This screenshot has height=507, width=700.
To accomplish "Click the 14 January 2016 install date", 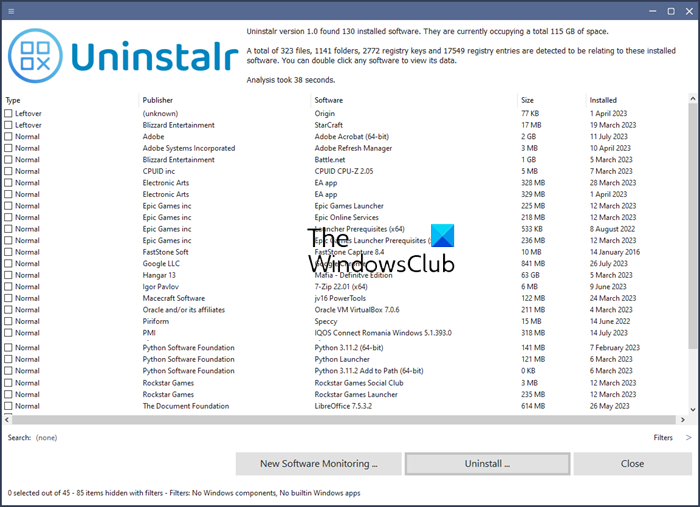I will 615,252.
